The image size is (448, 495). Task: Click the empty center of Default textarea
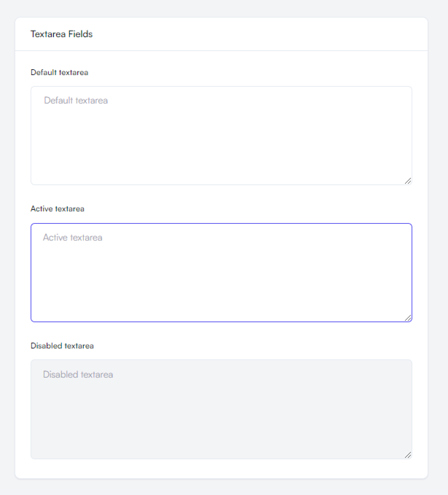pyautogui.click(x=221, y=136)
